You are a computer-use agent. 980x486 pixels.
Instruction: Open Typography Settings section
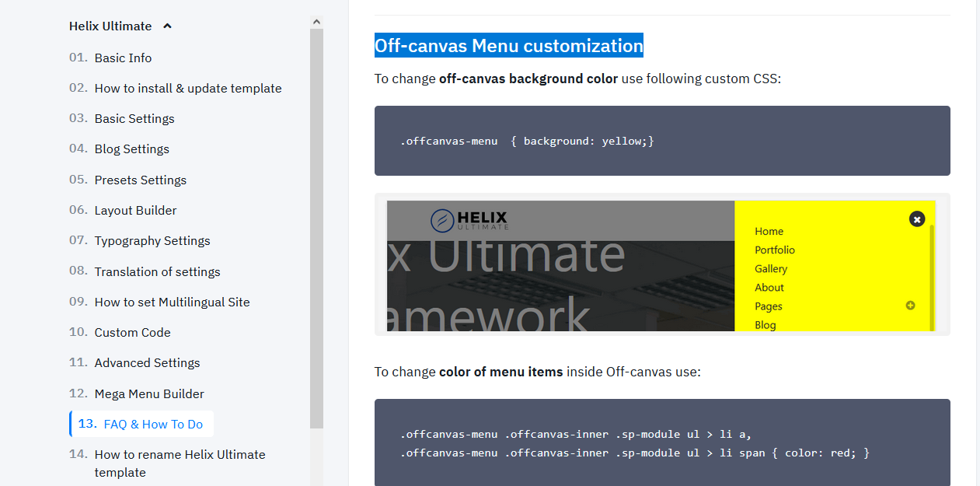point(152,241)
